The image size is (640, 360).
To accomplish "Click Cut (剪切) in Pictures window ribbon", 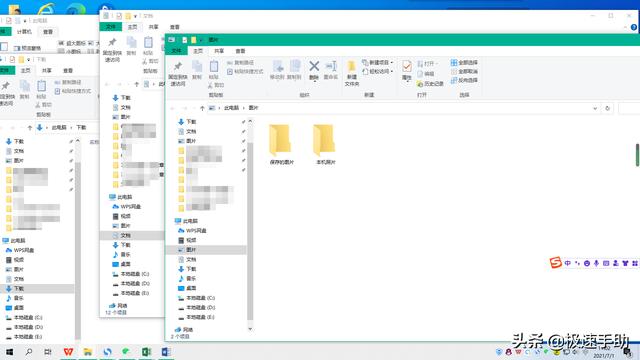I will tap(216, 85).
